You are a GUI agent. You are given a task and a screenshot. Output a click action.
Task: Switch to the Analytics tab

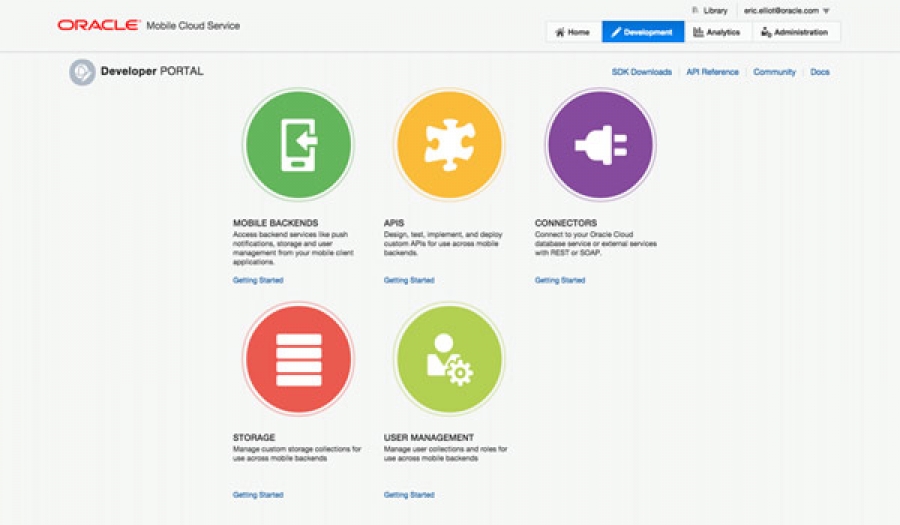point(717,32)
